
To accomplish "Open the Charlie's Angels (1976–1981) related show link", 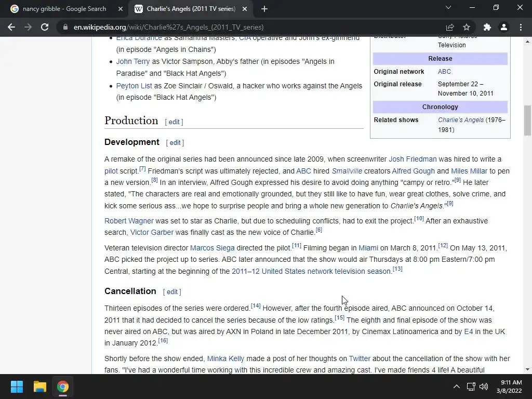I will pos(461,120).
